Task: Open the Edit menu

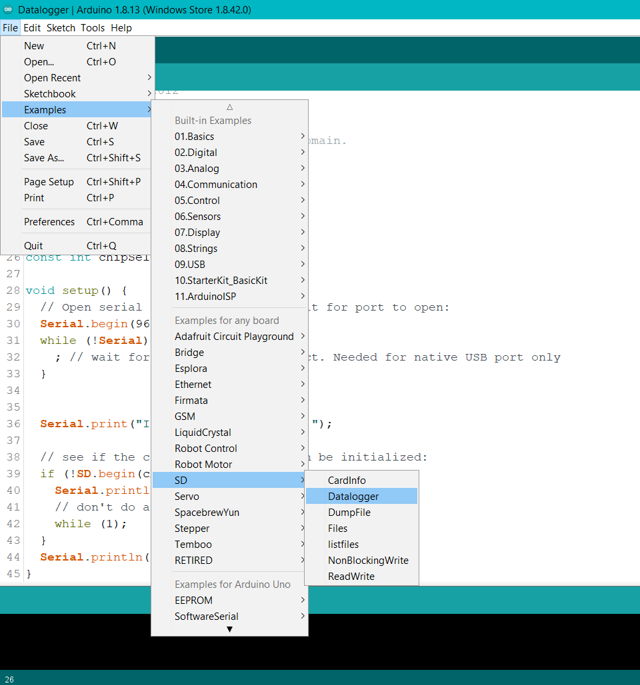Action: (32, 28)
